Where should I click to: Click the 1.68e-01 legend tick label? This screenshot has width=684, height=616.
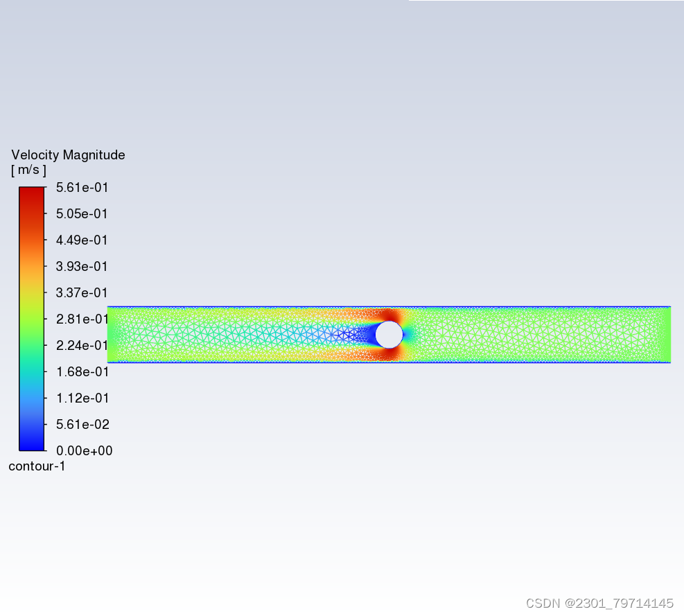[82, 371]
